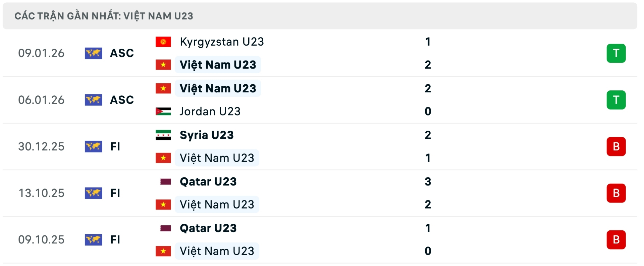The width and height of the screenshot is (644, 266).
Task: Toggle the bottom red B result marker
Action: click(616, 239)
